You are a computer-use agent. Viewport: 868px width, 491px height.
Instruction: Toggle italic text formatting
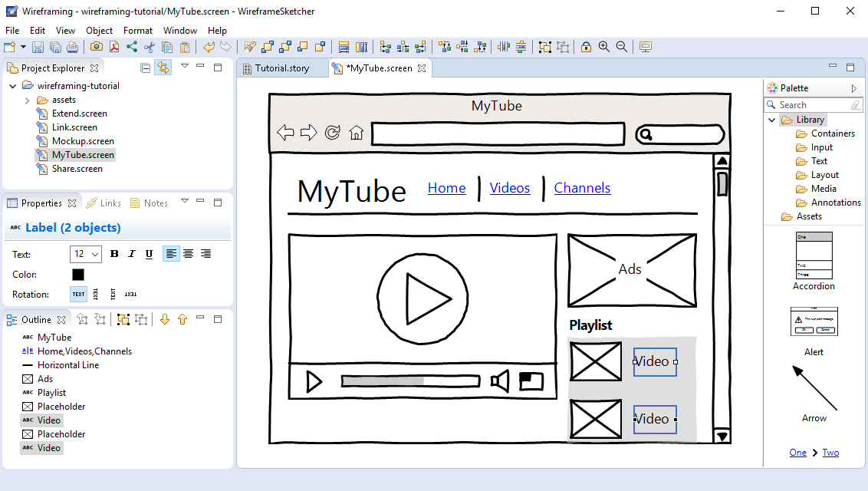pos(130,253)
